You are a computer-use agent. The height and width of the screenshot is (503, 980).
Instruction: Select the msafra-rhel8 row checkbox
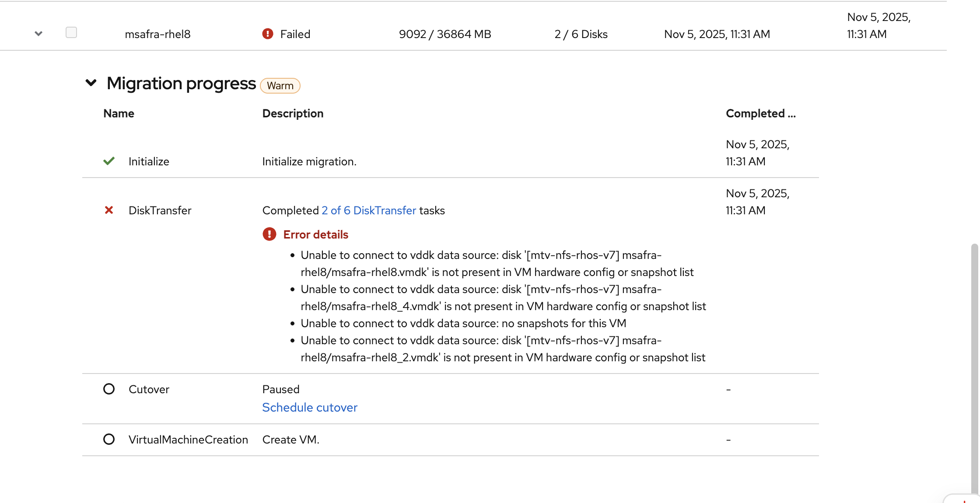coord(71,32)
